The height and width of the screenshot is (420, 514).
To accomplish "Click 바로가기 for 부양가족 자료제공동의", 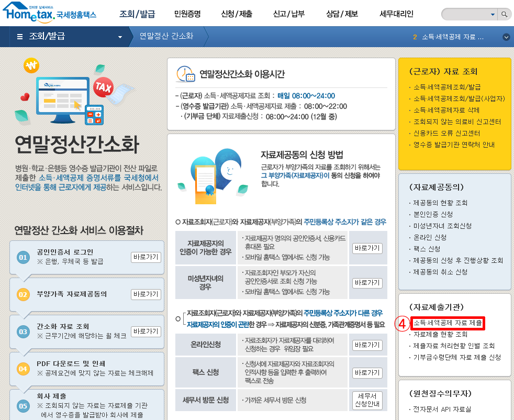I will click(x=146, y=294).
